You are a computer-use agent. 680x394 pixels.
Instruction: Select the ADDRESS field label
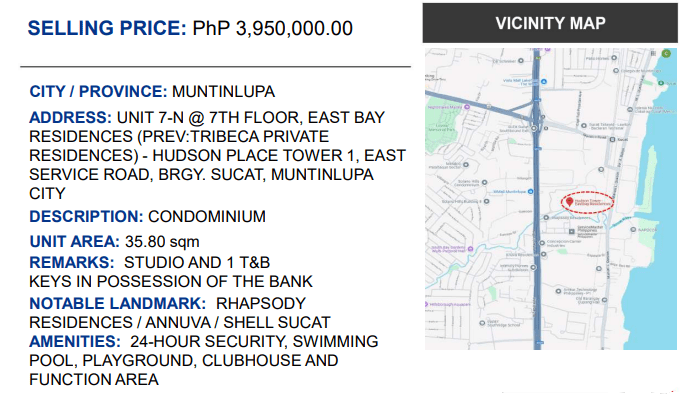[70, 117]
